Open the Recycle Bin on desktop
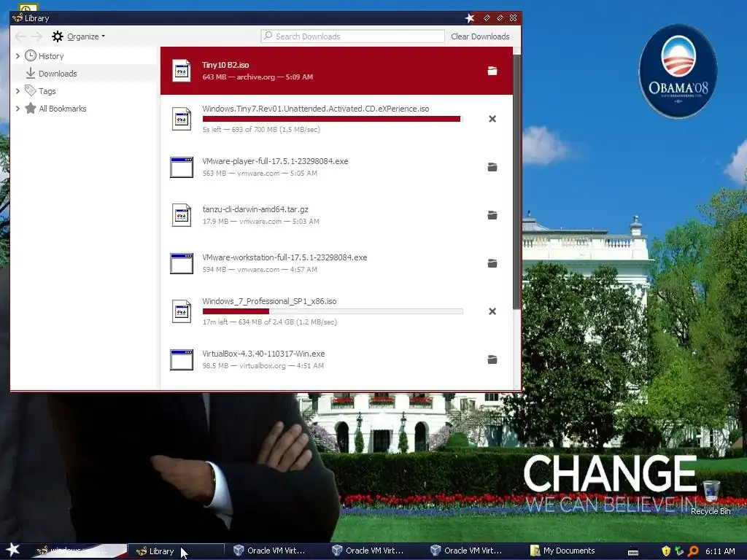The width and height of the screenshot is (747, 560). (711, 497)
